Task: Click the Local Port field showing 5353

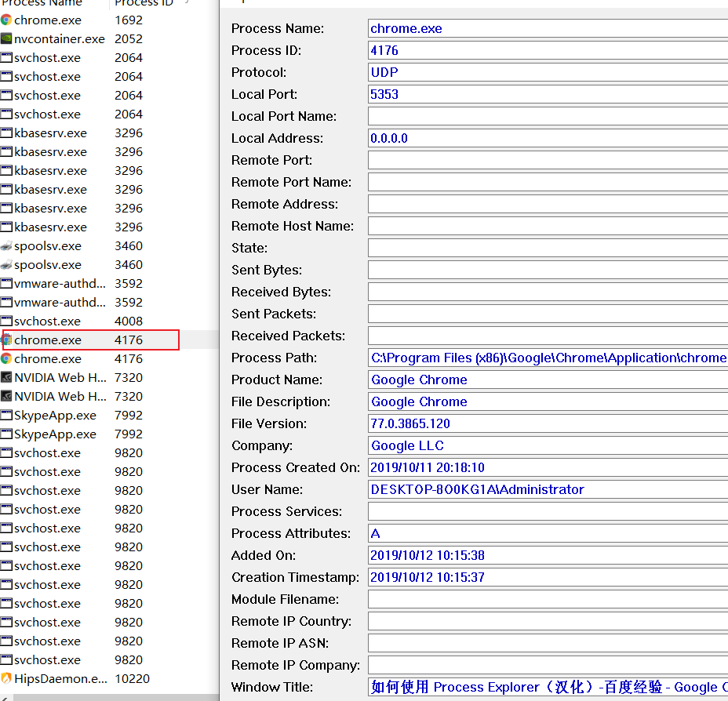Action: 548,94
